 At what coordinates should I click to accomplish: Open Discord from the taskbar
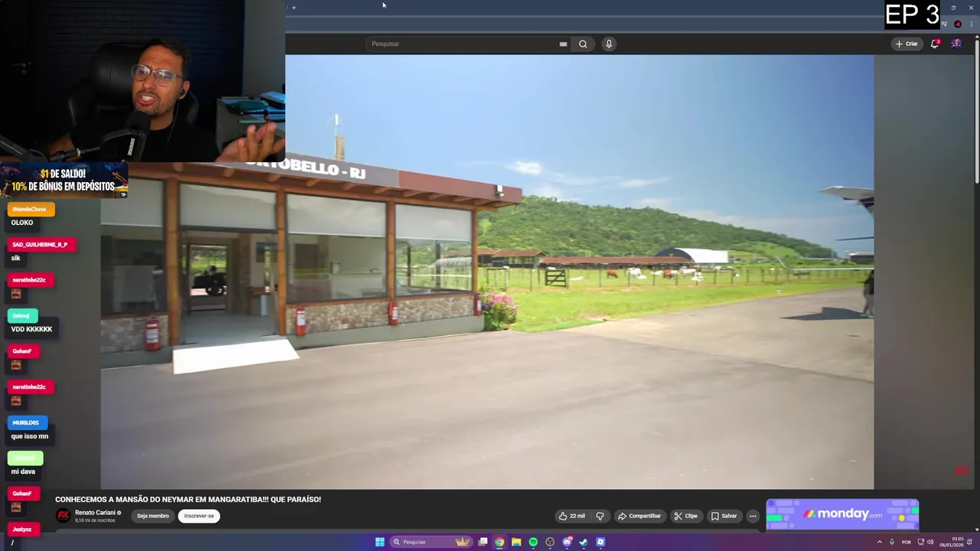[567, 542]
